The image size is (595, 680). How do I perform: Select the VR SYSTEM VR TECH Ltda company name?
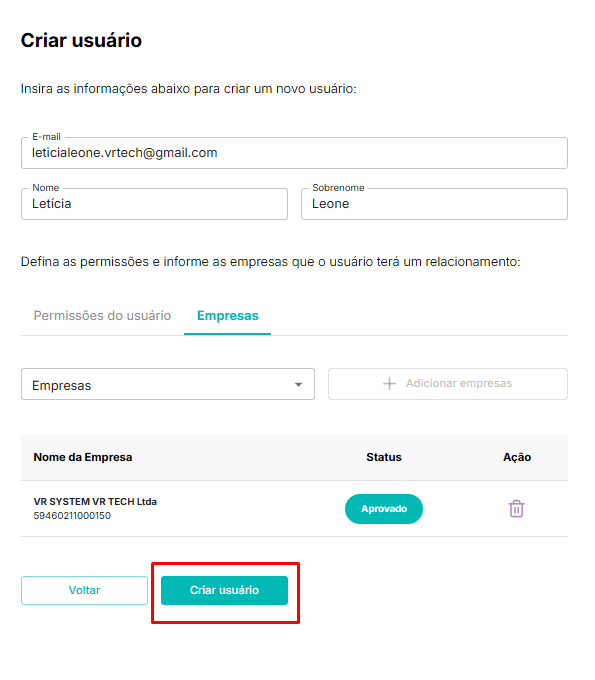pyautogui.click(x=95, y=501)
